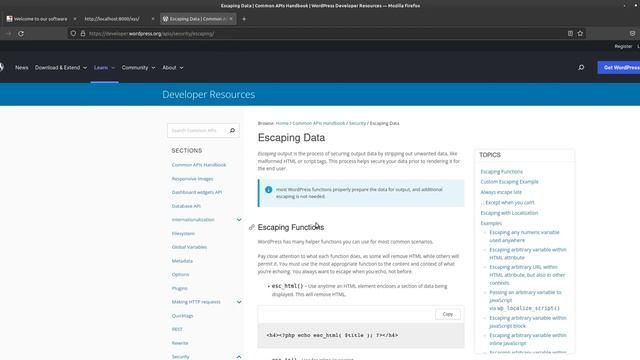Screen dimensions: 640x360
Task: Click the Get WordPress button
Action: [x=619, y=68]
